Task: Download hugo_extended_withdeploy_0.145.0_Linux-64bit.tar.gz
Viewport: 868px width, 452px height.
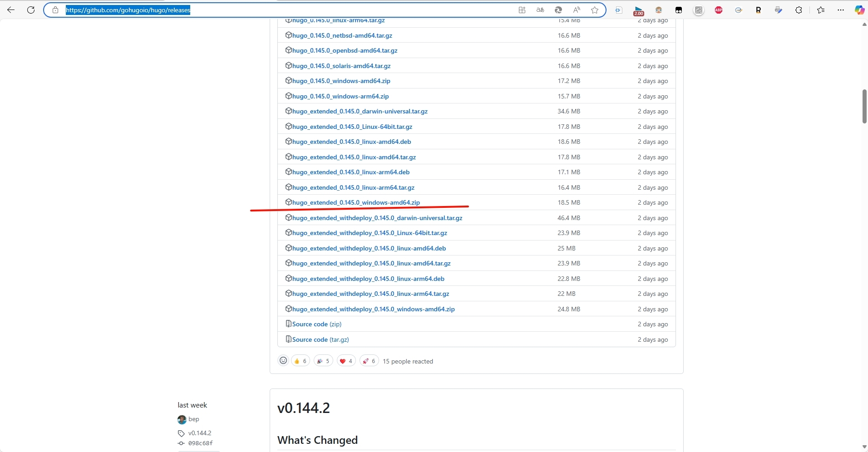Action: click(x=370, y=233)
